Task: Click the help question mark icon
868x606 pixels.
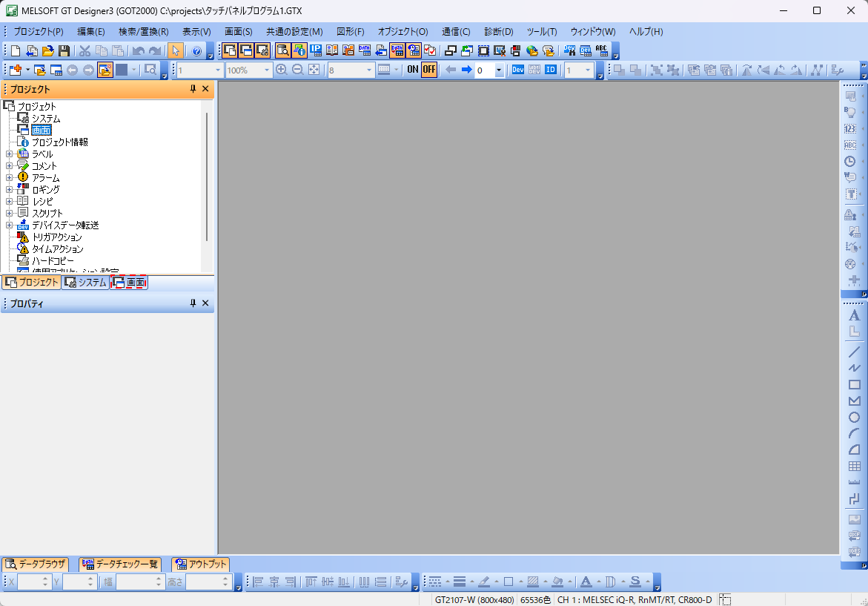Action: (196, 51)
